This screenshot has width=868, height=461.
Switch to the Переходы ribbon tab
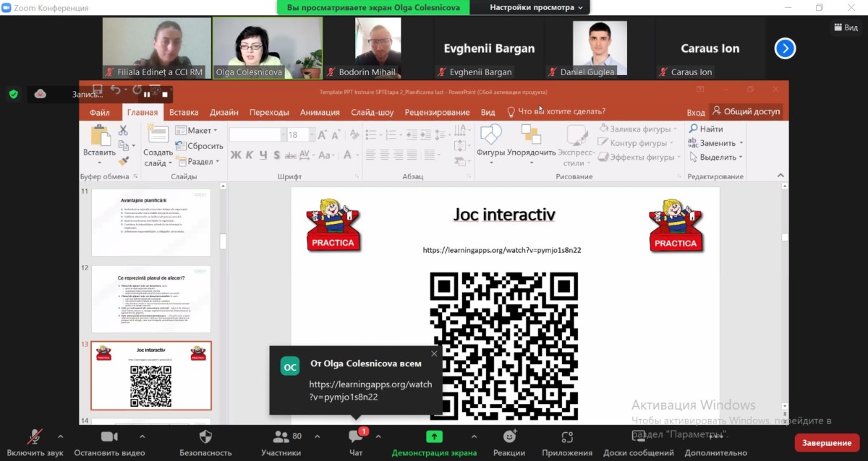click(269, 112)
